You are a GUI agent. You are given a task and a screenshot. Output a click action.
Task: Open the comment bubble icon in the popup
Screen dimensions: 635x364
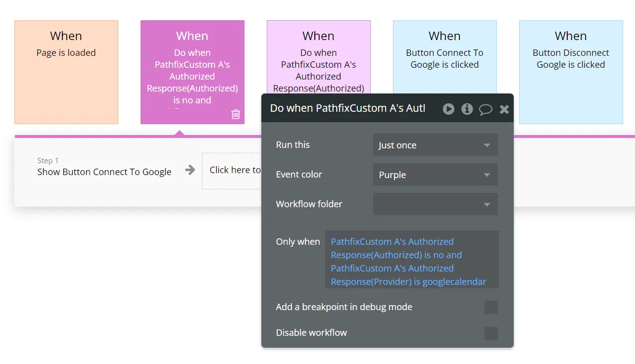[x=486, y=109]
